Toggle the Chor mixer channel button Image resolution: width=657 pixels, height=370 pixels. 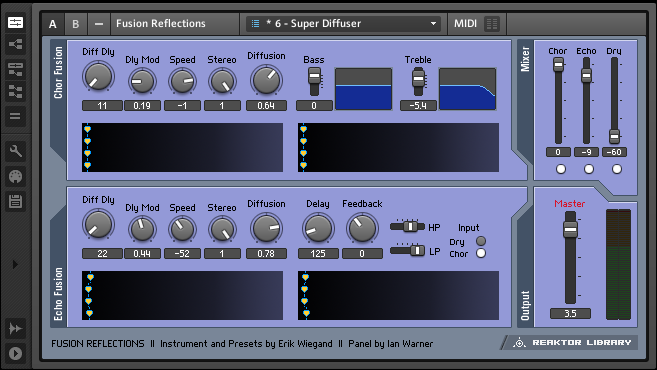(561, 169)
